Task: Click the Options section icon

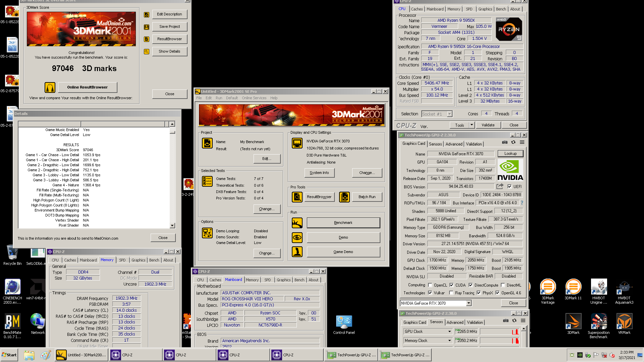Action: 207,233
